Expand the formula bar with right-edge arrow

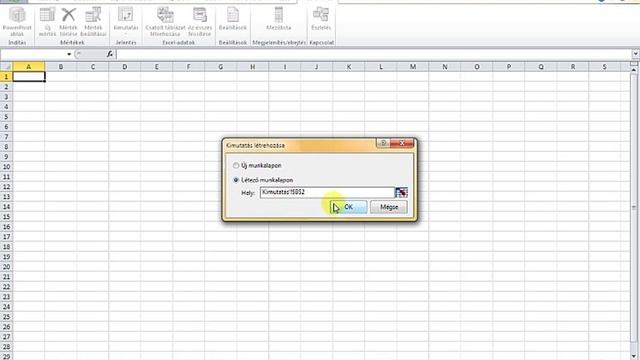pos(636,54)
